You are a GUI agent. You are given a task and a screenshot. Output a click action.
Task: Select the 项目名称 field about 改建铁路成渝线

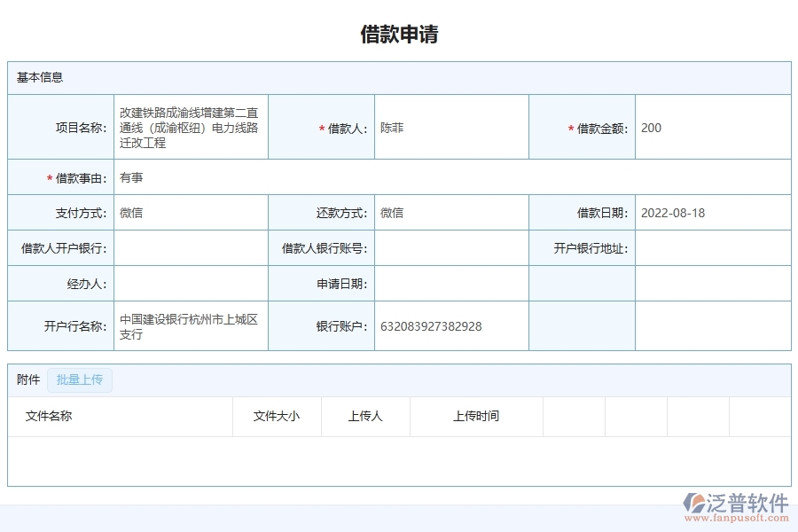[191, 127]
